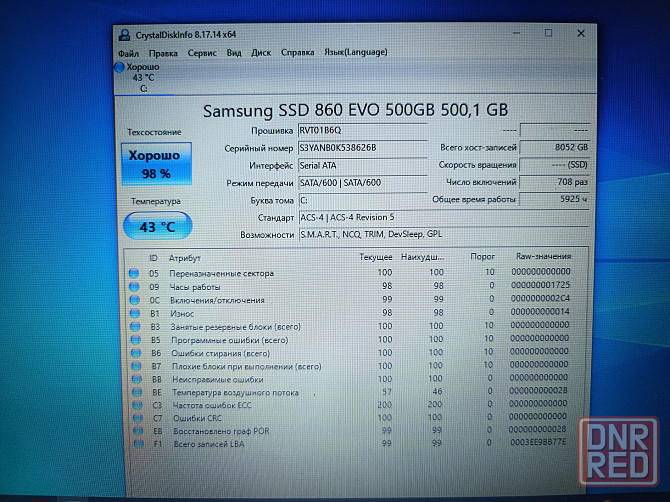Screen dimensions: 670x502
Task: Select the Программные ошибки (всего) row
Action: click(x=350, y=339)
